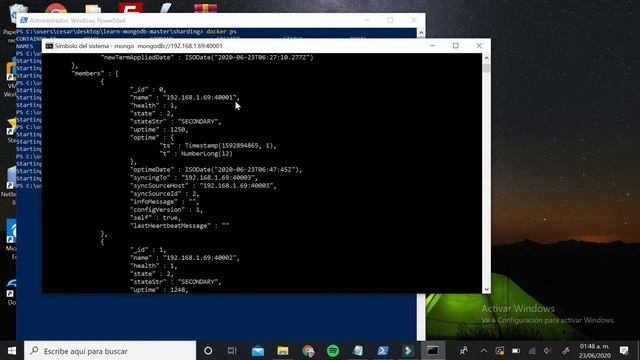Click the "syncSourceId" : 2 line
This screenshot has height=360, width=640.
coord(164,193)
